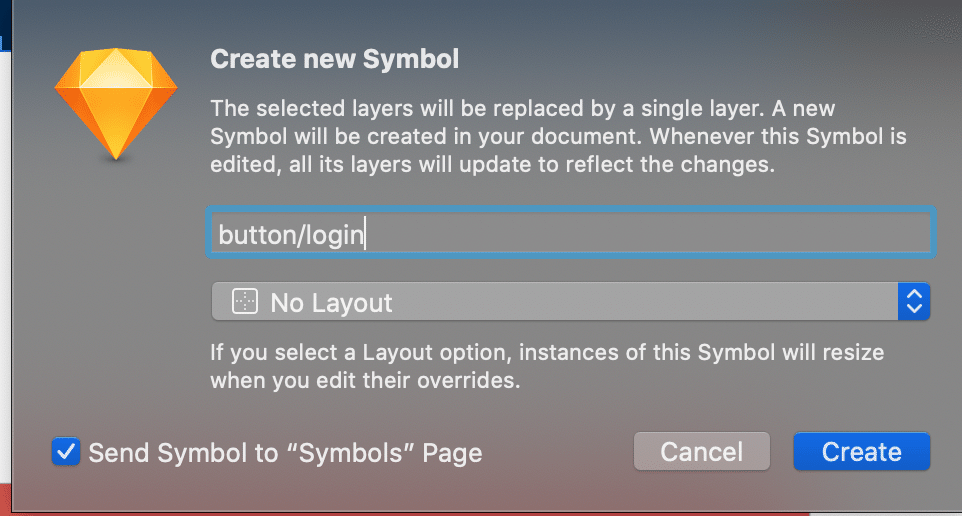
Task: Click the Layout option hint text
Action: pyautogui.click(x=546, y=367)
